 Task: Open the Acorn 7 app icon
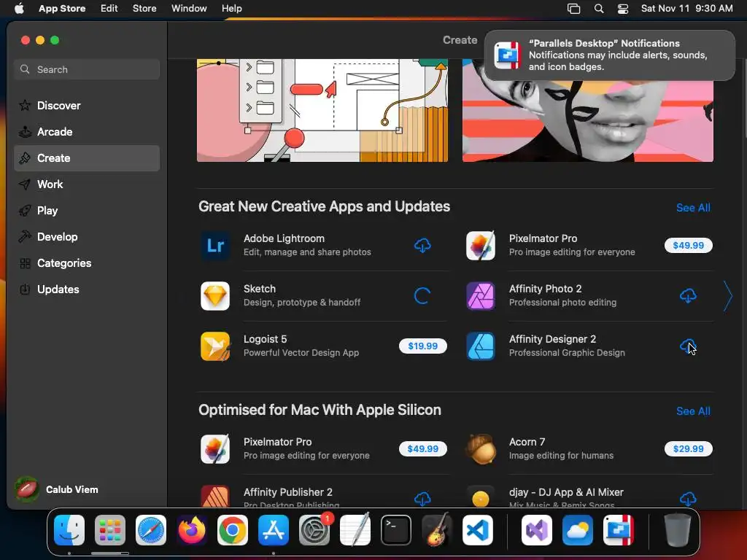(x=480, y=449)
